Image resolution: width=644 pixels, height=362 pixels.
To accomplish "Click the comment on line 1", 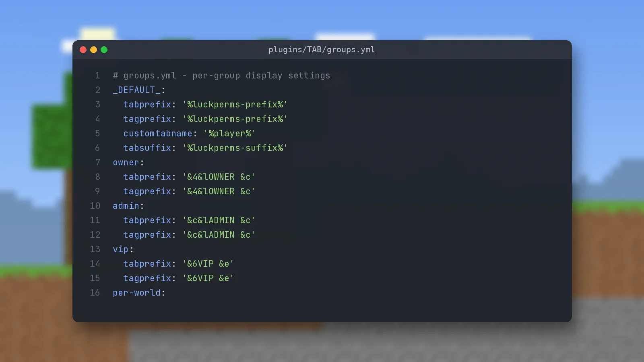I will tap(221, 76).
